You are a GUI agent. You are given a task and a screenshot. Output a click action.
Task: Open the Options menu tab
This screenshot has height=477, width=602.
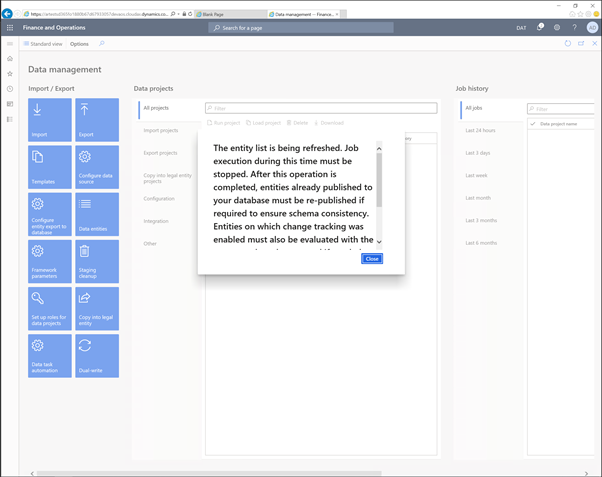(x=79, y=44)
